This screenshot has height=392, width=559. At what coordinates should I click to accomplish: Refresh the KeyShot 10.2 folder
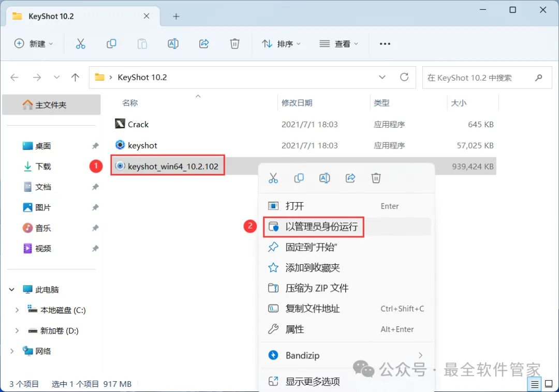(404, 77)
